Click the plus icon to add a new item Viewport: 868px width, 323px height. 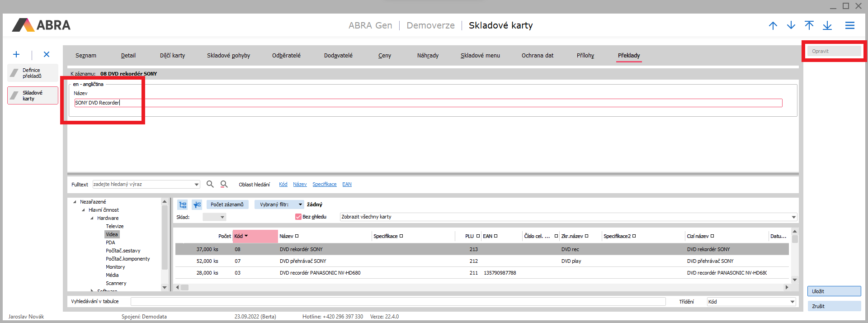pyautogui.click(x=16, y=54)
